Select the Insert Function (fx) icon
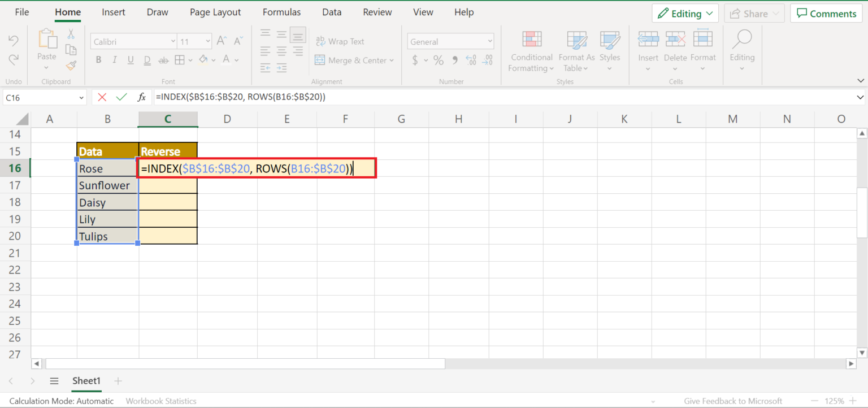 (141, 97)
